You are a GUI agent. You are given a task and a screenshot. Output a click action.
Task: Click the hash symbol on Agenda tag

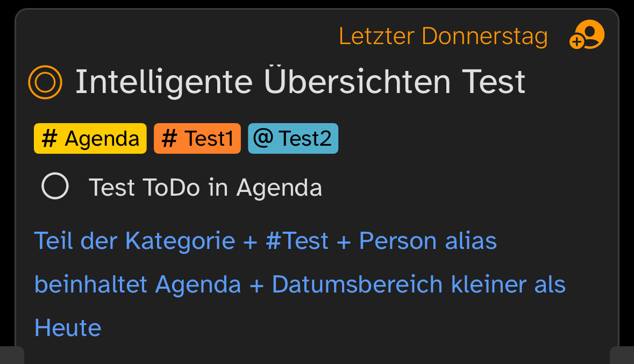tap(49, 139)
